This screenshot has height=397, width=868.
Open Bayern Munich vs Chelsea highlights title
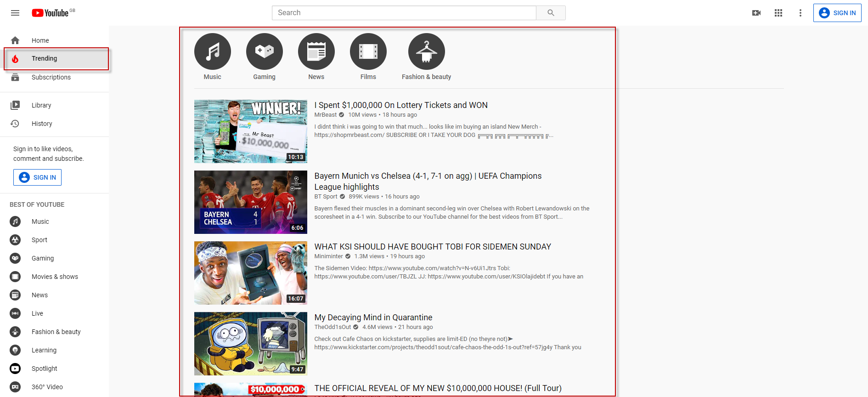[428, 181]
